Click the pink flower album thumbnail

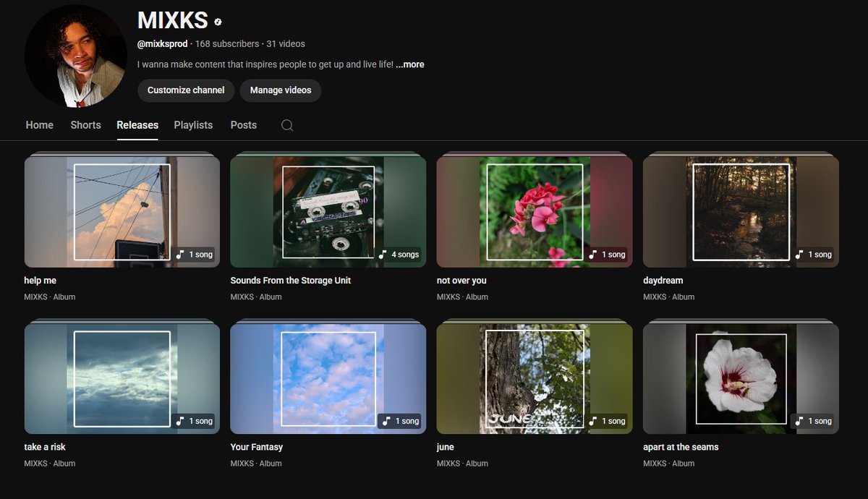click(x=535, y=212)
